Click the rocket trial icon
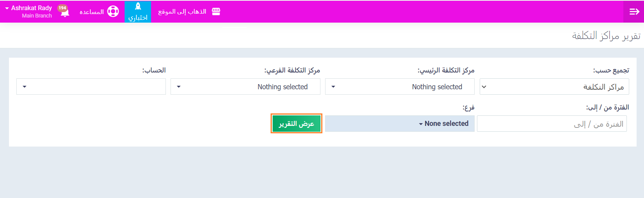The image size is (644, 198). click(x=138, y=7)
